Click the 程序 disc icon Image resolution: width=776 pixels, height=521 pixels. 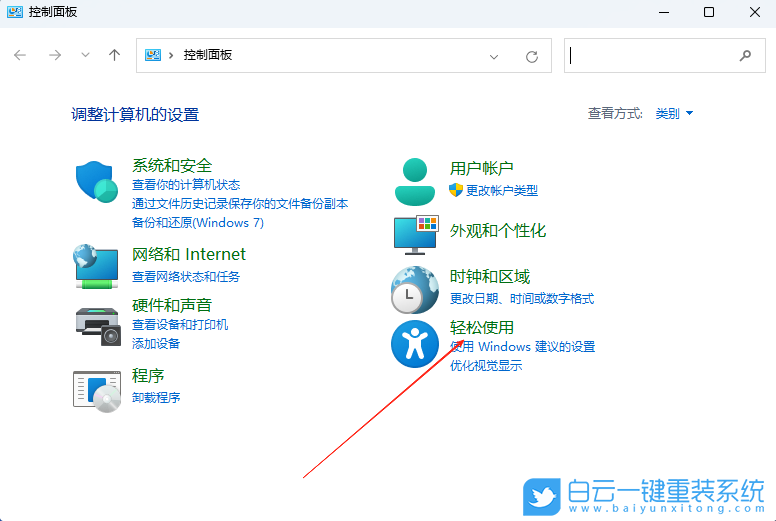tap(97, 391)
